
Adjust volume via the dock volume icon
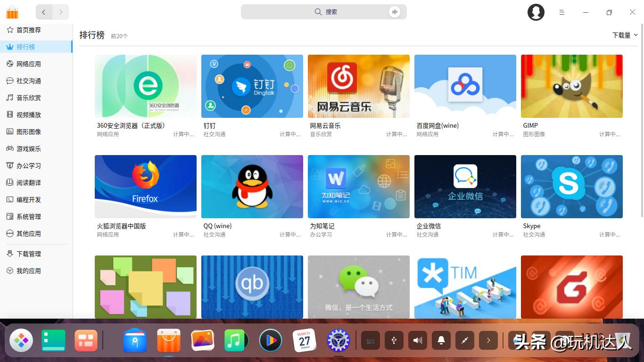click(417, 340)
